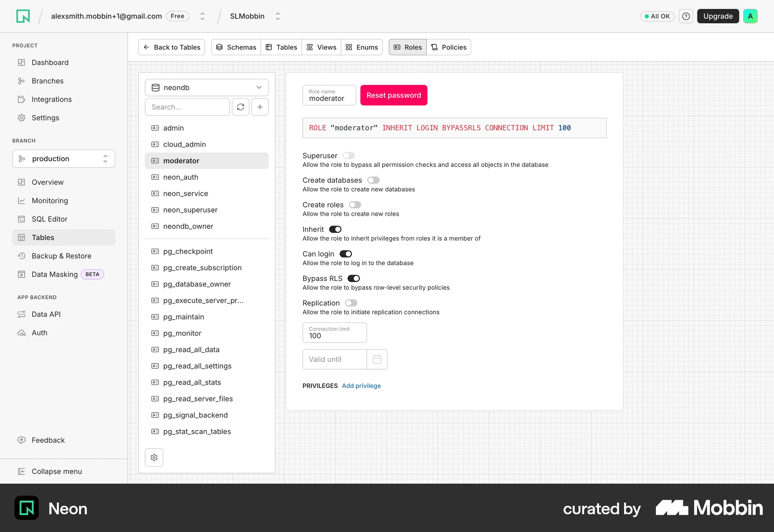Click the All OK status indicator
The width and height of the screenshot is (774, 532).
657,16
